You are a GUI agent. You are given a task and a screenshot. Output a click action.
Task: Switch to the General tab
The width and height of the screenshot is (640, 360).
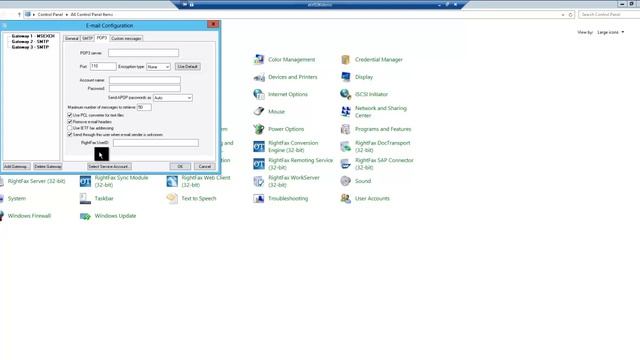coord(71,38)
